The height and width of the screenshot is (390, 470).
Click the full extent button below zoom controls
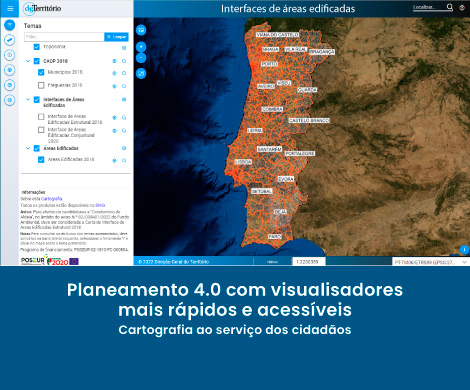(x=141, y=73)
